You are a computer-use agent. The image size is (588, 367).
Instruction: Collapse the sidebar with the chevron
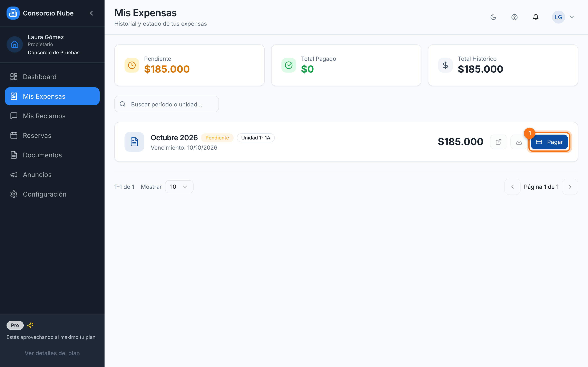[92, 13]
